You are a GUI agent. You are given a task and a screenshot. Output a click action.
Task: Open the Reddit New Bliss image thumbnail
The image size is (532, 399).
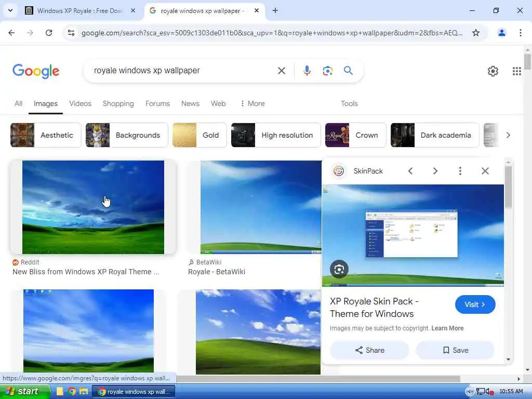click(x=93, y=207)
